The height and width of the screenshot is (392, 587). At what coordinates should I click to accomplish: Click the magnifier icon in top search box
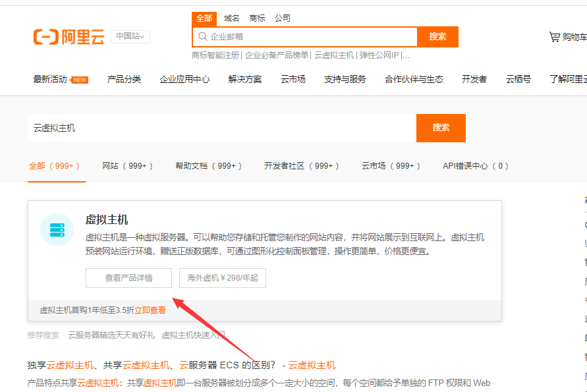(x=203, y=37)
